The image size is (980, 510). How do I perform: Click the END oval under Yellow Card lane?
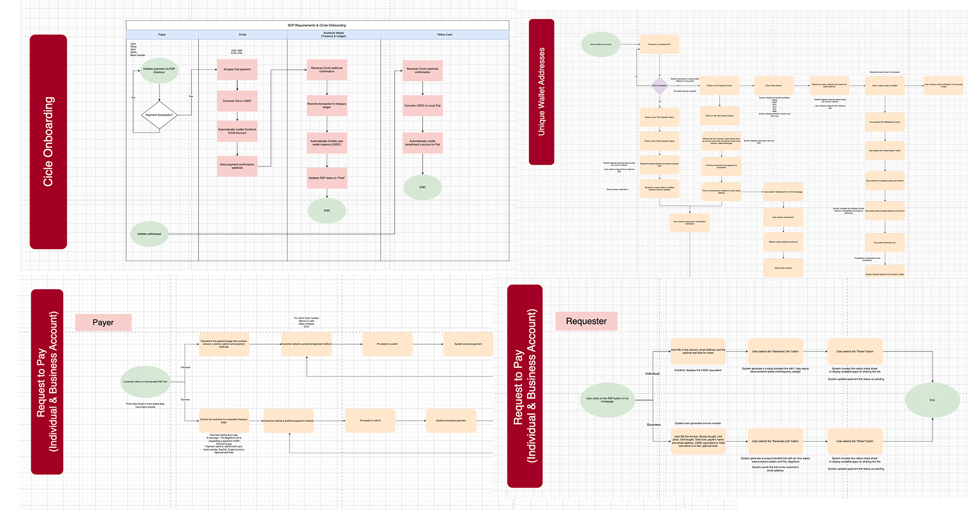[422, 187]
